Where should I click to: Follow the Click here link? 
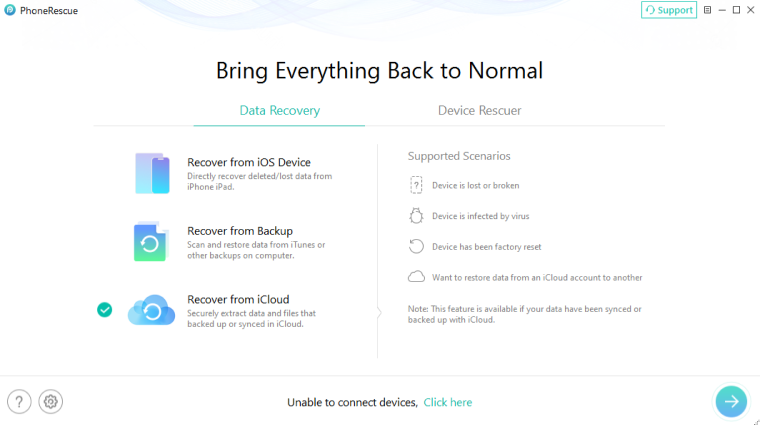click(447, 402)
